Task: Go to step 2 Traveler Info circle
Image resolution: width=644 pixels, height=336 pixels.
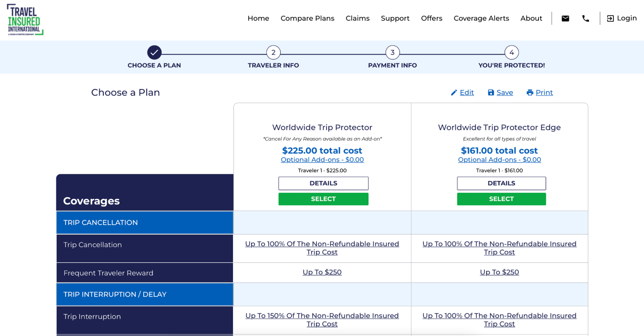Action: click(x=273, y=53)
